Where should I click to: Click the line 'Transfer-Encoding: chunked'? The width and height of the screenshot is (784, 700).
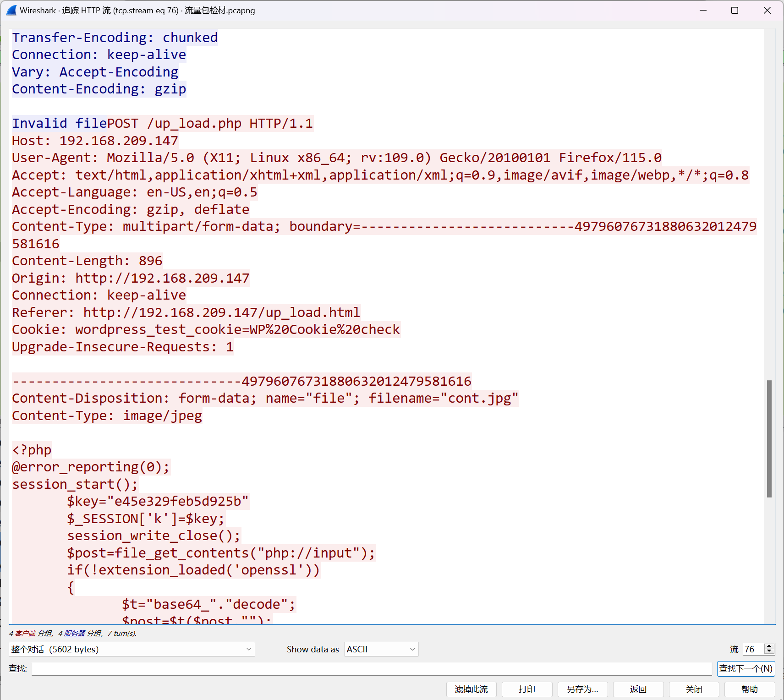(x=115, y=38)
